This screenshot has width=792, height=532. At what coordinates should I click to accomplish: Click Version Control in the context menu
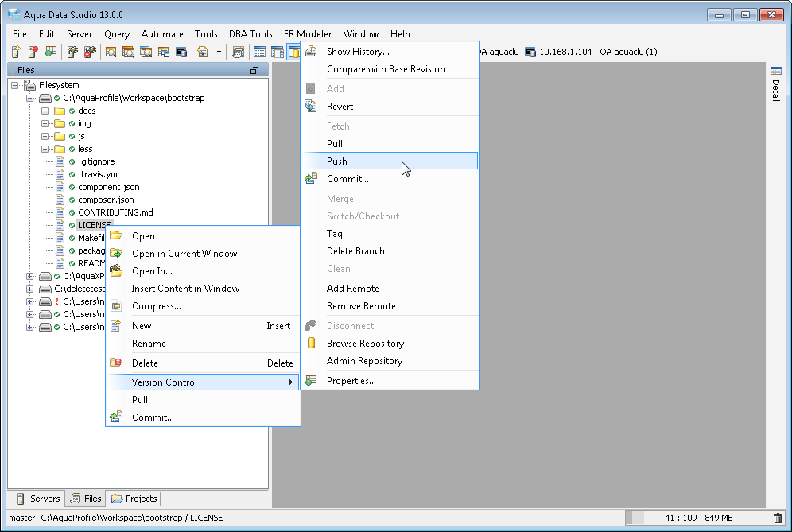pos(203,382)
